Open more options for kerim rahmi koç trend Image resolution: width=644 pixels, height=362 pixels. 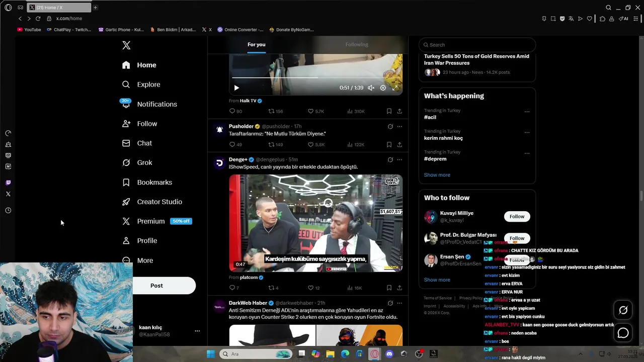click(x=527, y=133)
